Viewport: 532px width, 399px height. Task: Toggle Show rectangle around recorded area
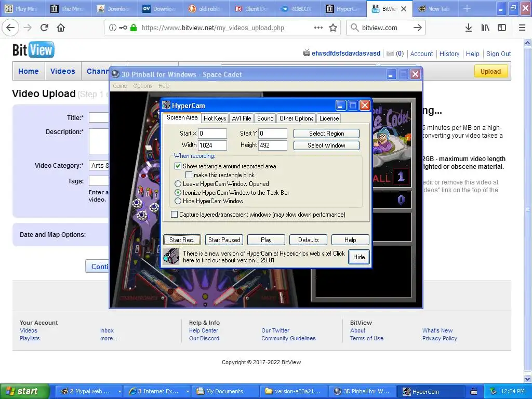point(178,166)
